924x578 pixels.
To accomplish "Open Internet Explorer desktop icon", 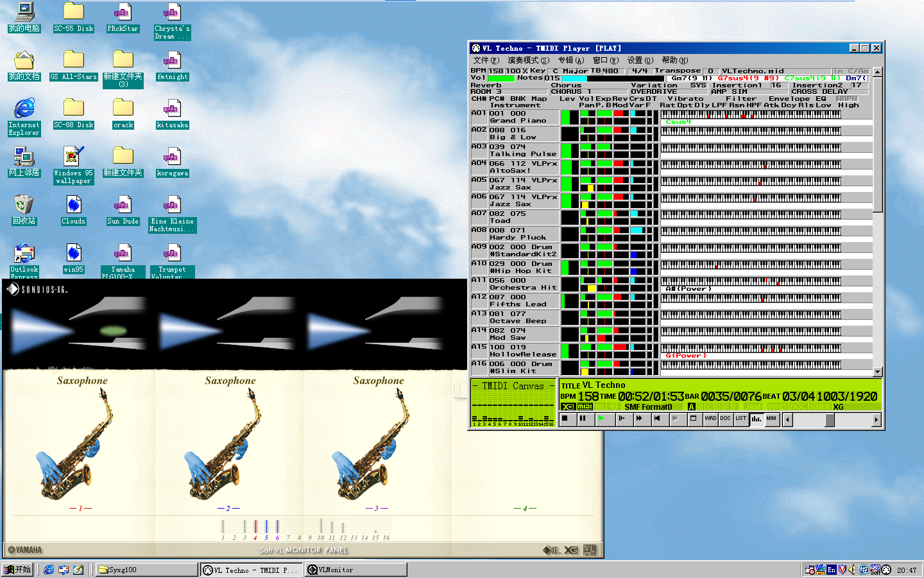I will click(x=24, y=117).
